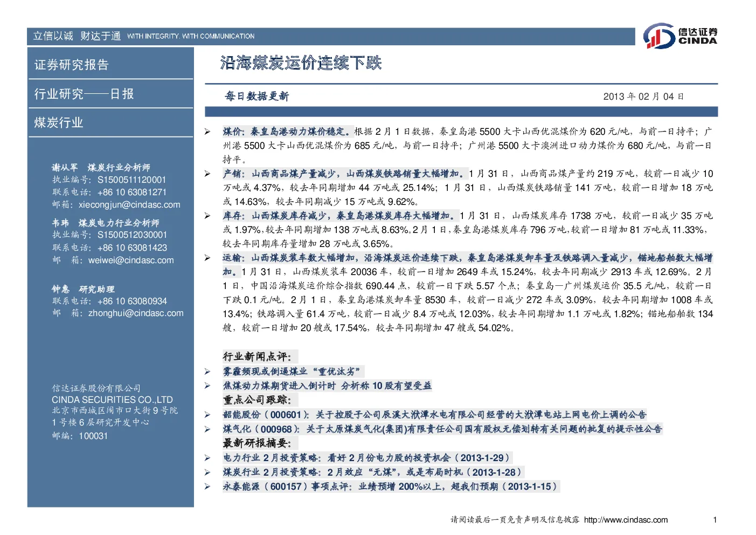Click the date 2013年02月04日
Screen dimensions: 756x535
[643, 97]
